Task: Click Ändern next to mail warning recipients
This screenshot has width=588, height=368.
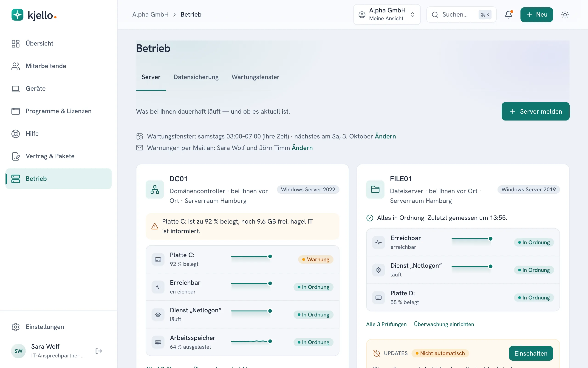Action: (302, 148)
